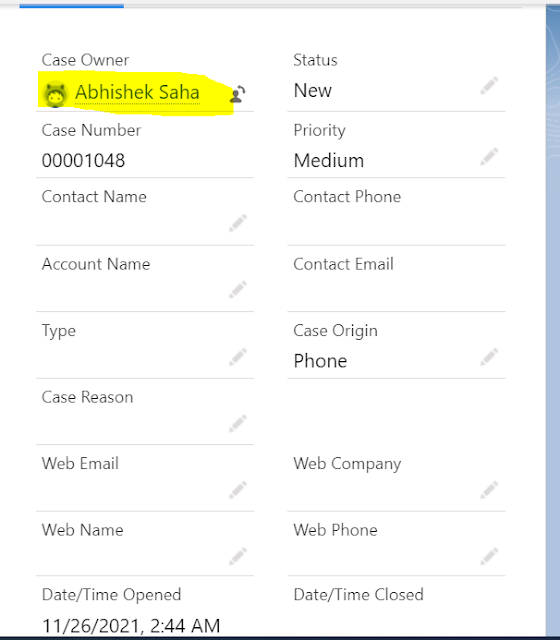Edit the Priority field pencil icon
560x640 pixels.
tap(489, 156)
